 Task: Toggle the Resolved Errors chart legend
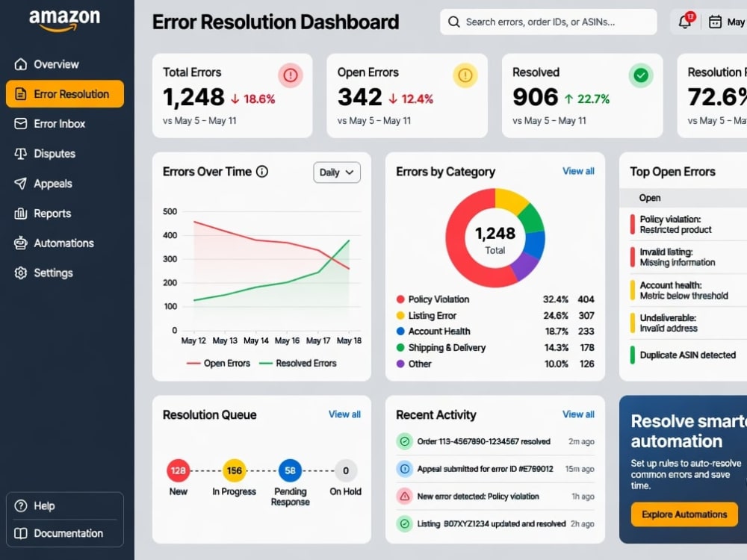298,364
